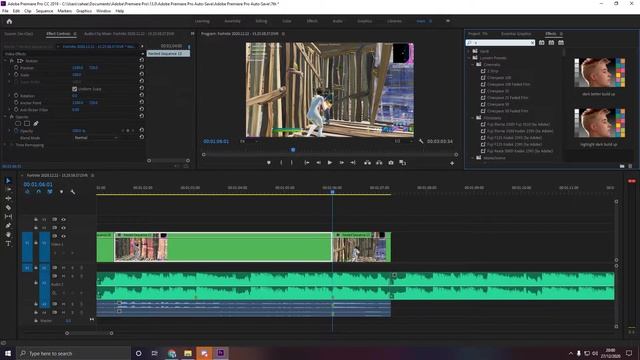Select the Hand tool

pyautogui.click(x=8, y=234)
